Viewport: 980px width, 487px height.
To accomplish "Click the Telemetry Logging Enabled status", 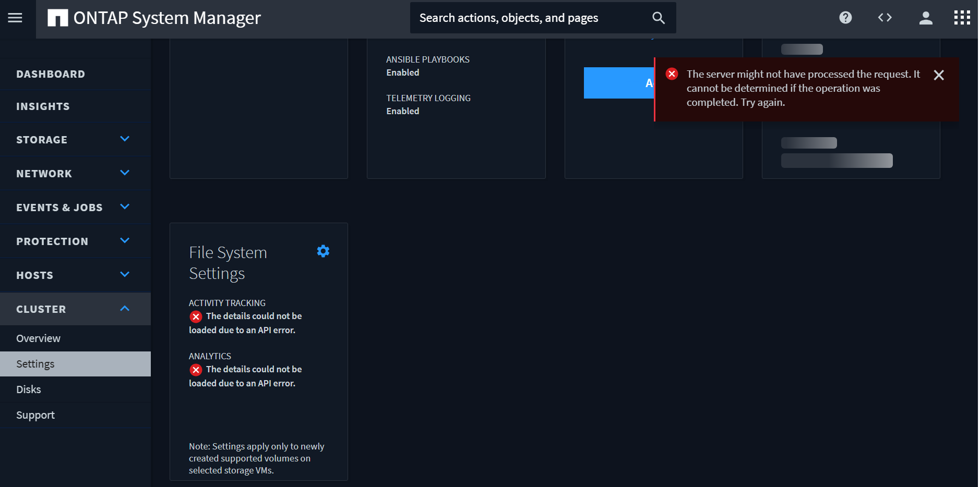I will 403,111.
